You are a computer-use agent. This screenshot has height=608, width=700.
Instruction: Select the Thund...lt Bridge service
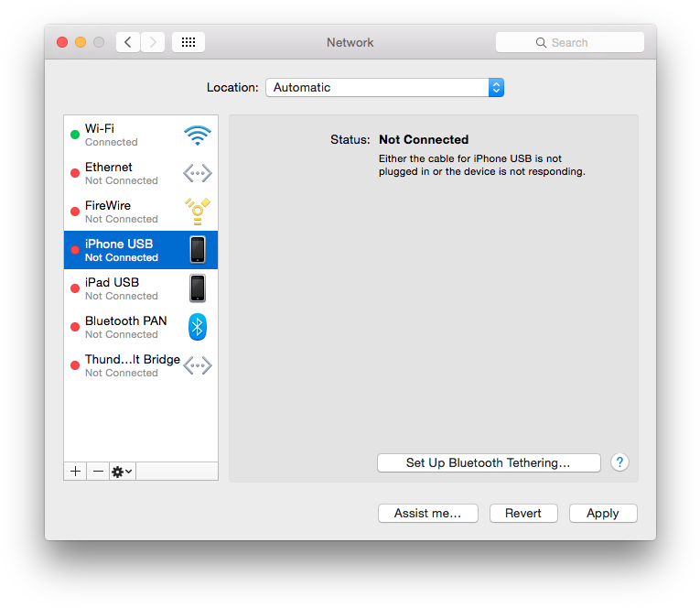click(x=141, y=365)
